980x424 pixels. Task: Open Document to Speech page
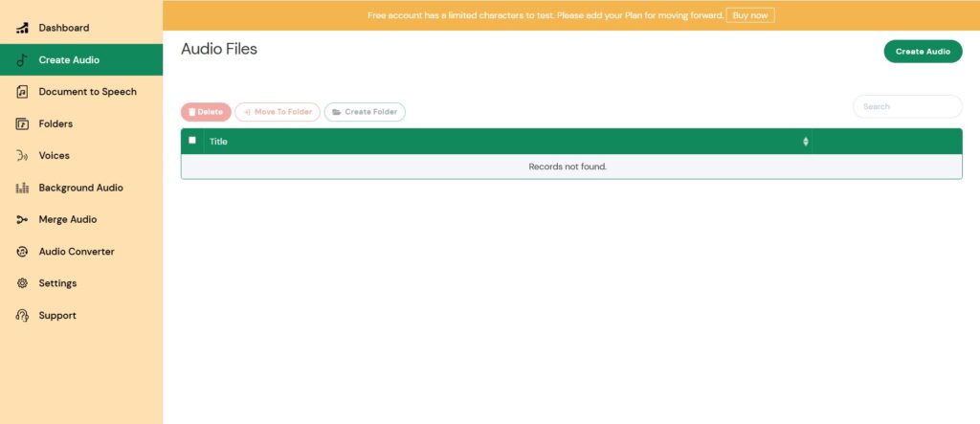(81, 92)
